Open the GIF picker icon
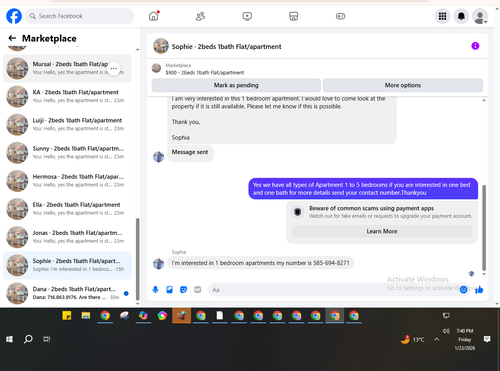The width and height of the screenshot is (500, 371). point(198,290)
